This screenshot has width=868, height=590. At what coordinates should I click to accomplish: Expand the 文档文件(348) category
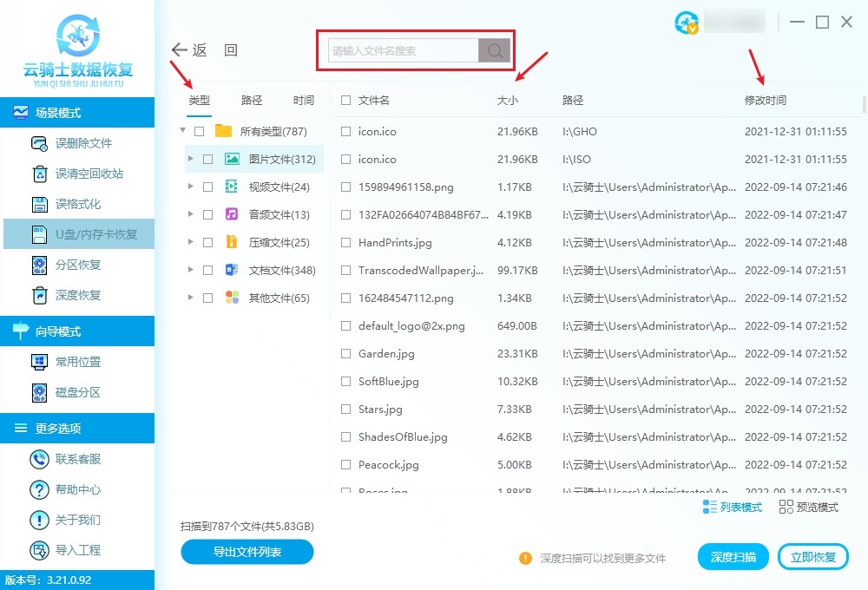pyautogui.click(x=190, y=270)
